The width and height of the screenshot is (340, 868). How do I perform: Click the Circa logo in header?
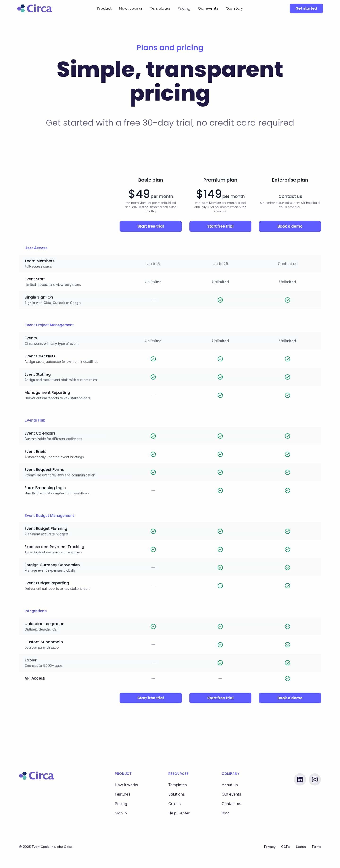click(34, 8)
